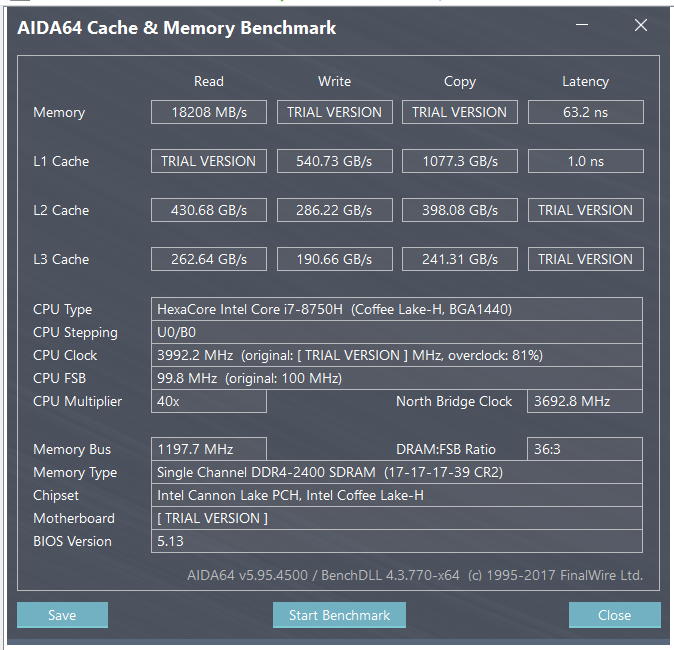Start the benchmark run
The height and width of the screenshot is (650, 674).
(339, 615)
